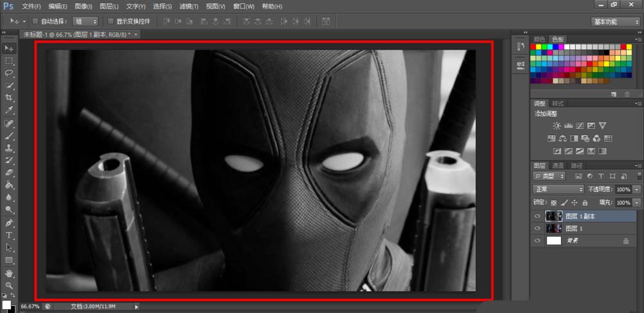Select the Move tool in the toolbox
Viewport: 644px width, 313px height.
pos(9,48)
